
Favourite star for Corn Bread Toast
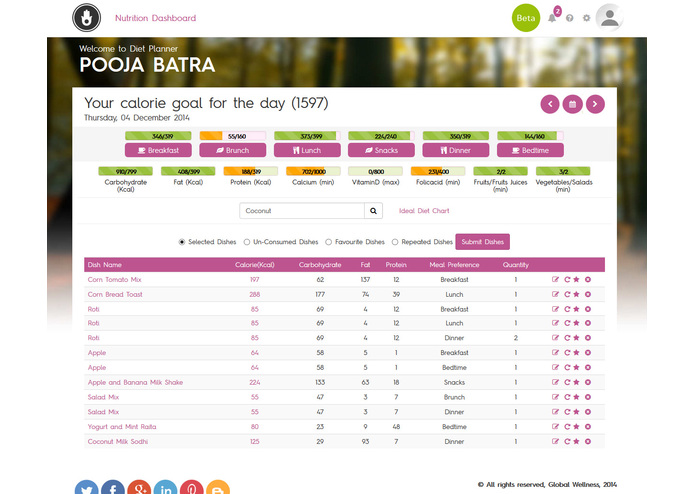point(576,294)
